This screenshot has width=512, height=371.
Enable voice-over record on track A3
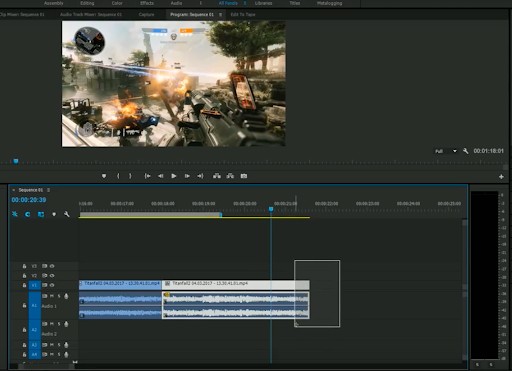66,345
